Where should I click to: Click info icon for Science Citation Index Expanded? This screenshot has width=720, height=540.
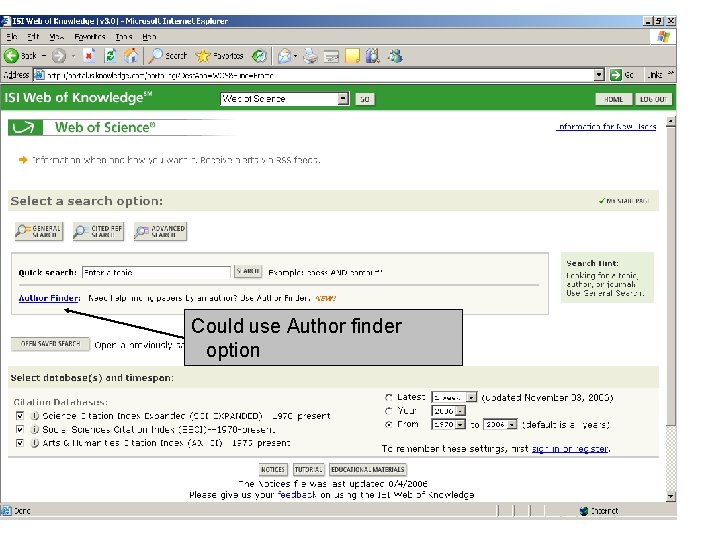(x=34, y=416)
